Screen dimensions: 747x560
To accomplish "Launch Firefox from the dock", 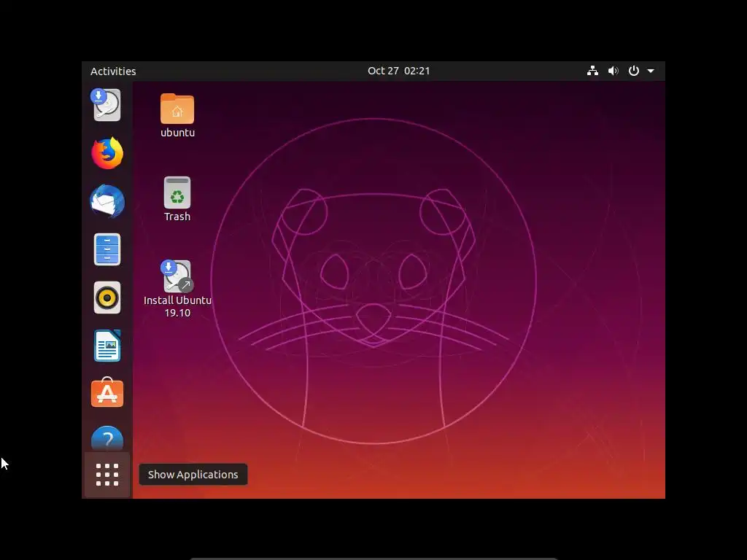I will (x=107, y=153).
